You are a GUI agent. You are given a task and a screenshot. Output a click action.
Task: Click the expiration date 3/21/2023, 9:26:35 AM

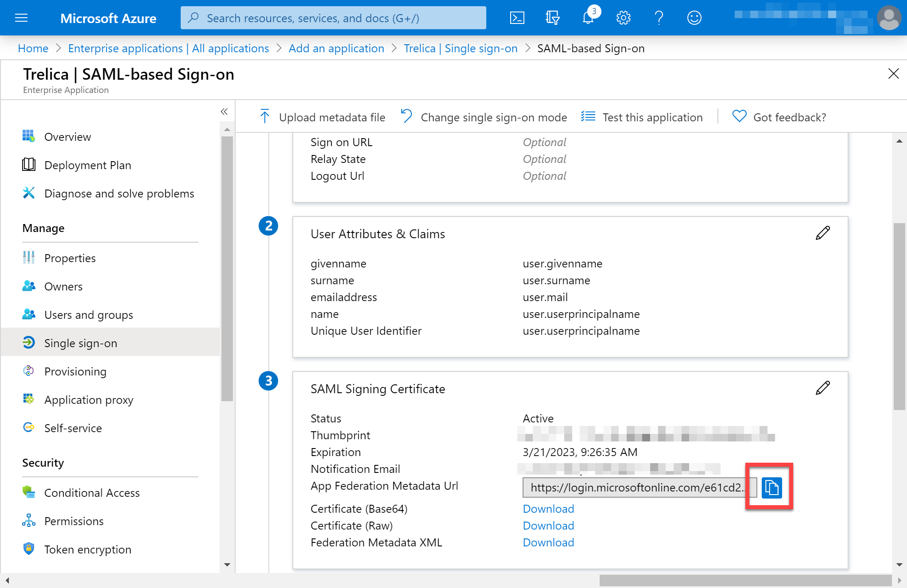tap(580, 452)
